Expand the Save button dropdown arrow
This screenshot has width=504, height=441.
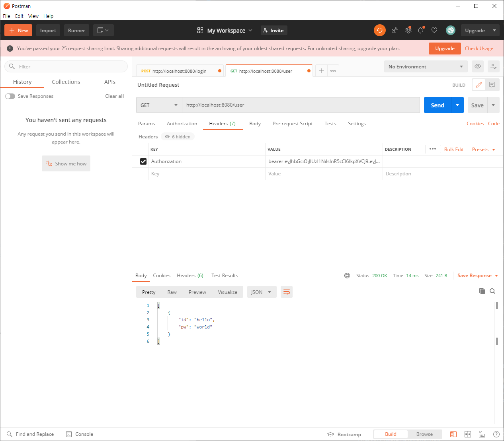coord(493,105)
